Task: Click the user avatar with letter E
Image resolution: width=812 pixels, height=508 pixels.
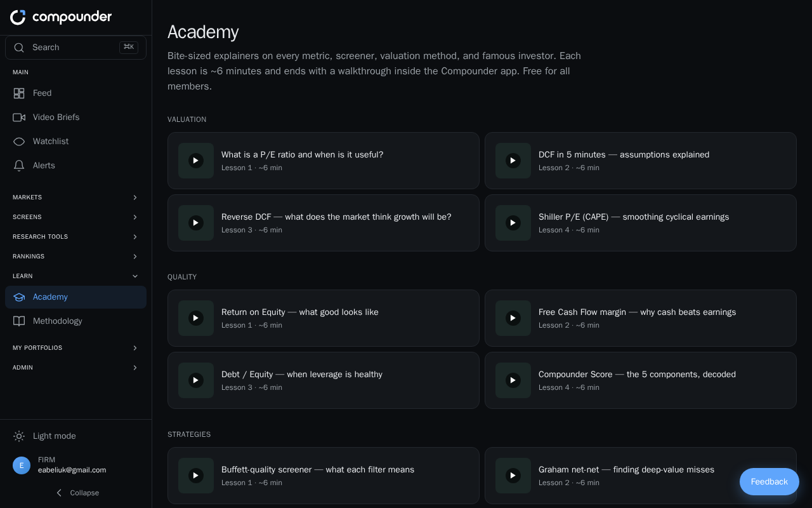Action: pyautogui.click(x=22, y=465)
